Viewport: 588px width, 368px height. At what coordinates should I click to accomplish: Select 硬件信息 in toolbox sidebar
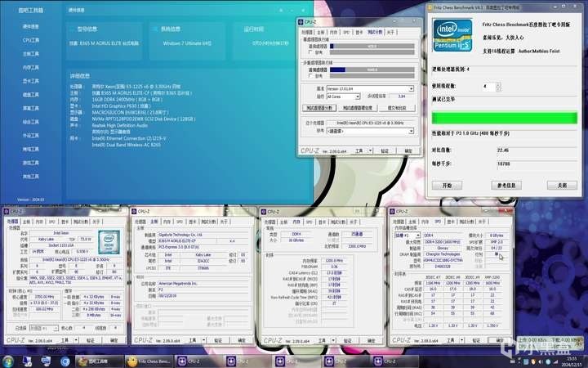click(x=31, y=27)
